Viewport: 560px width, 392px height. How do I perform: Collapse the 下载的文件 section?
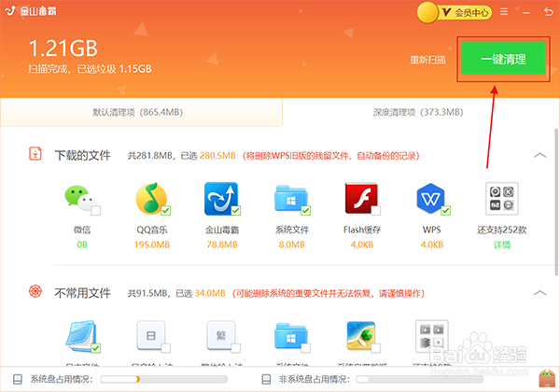click(x=539, y=155)
